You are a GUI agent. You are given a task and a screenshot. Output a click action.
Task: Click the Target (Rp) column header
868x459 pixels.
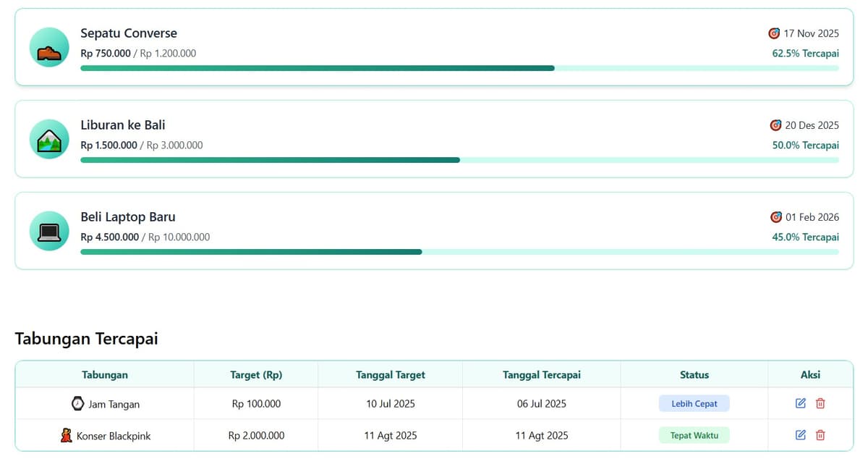point(256,374)
